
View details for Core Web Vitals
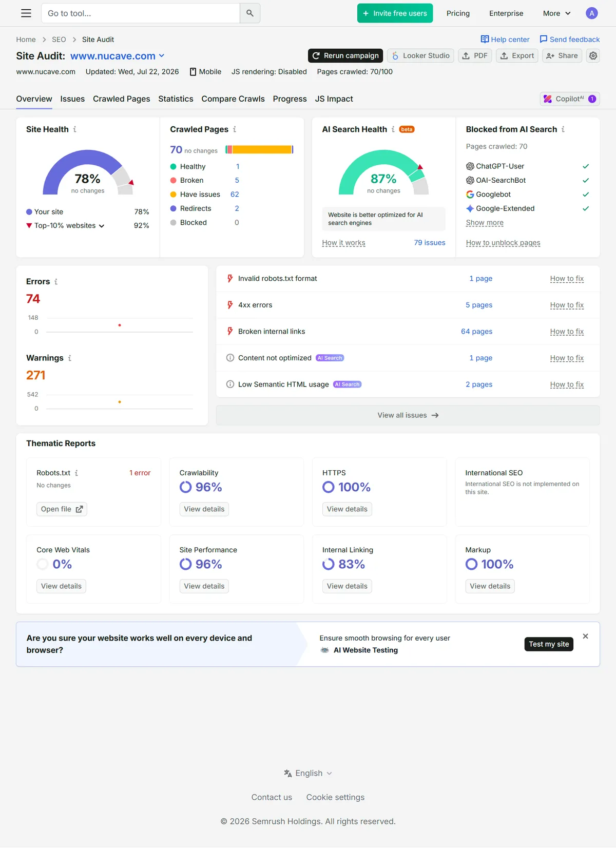click(x=61, y=586)
